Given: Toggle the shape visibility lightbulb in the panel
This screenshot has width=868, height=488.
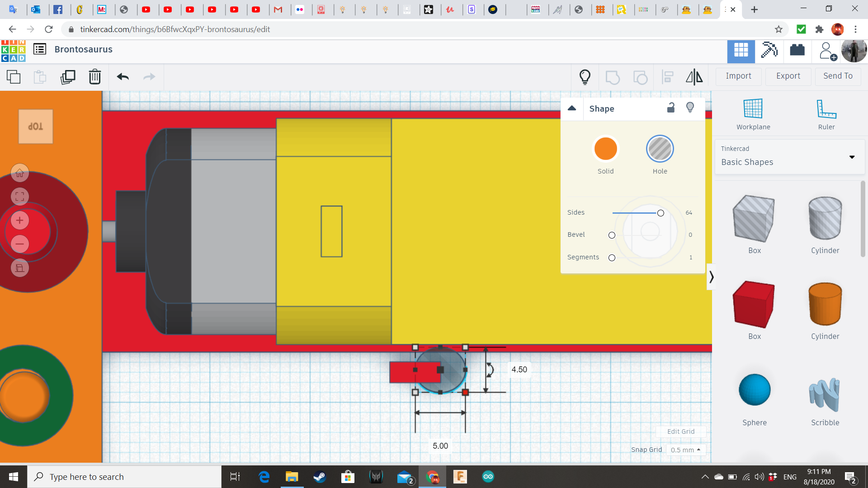Looking at the screenshot, I should tap(690, 108).
